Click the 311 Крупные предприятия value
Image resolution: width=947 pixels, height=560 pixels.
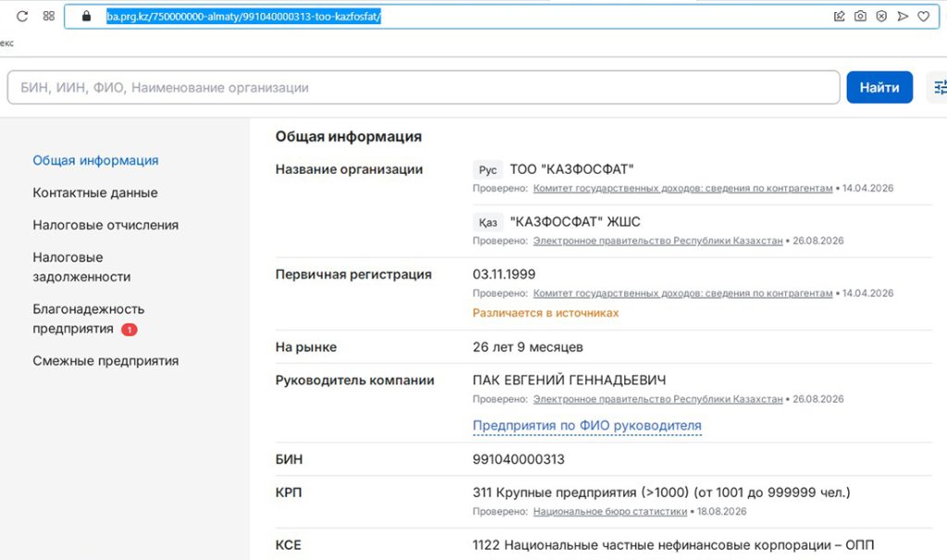tap(661, 493)
